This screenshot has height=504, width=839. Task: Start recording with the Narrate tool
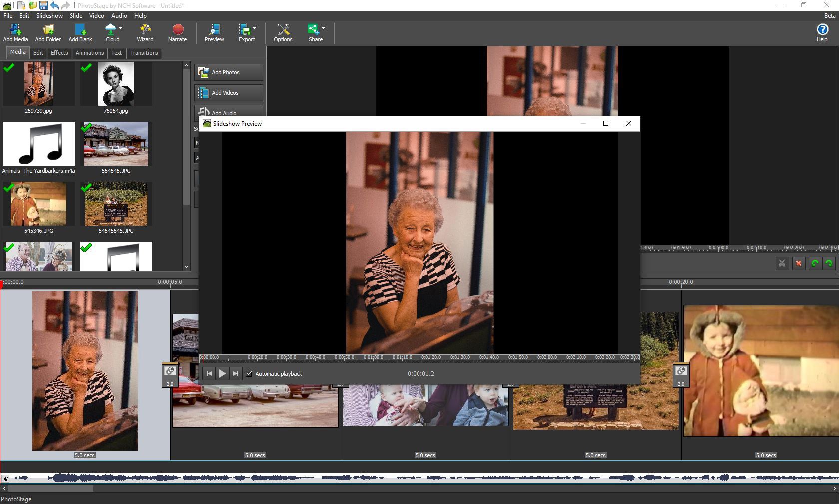tap(177, 33)
